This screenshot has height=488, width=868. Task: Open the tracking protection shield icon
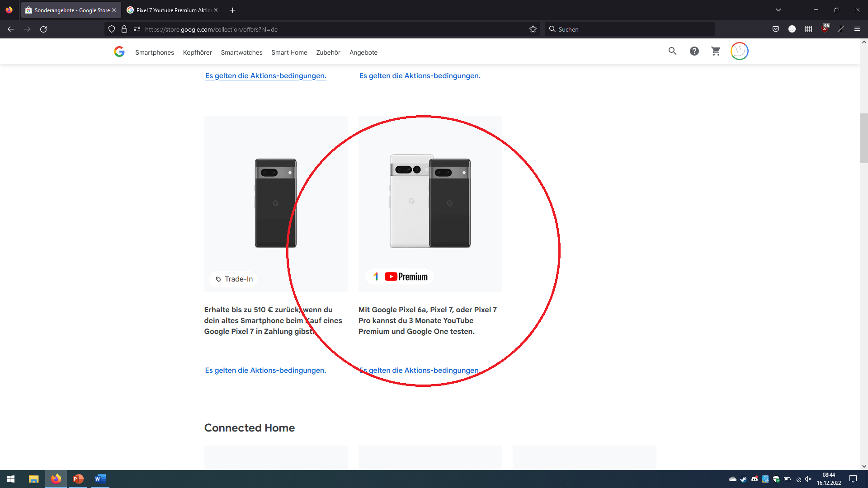112,29
